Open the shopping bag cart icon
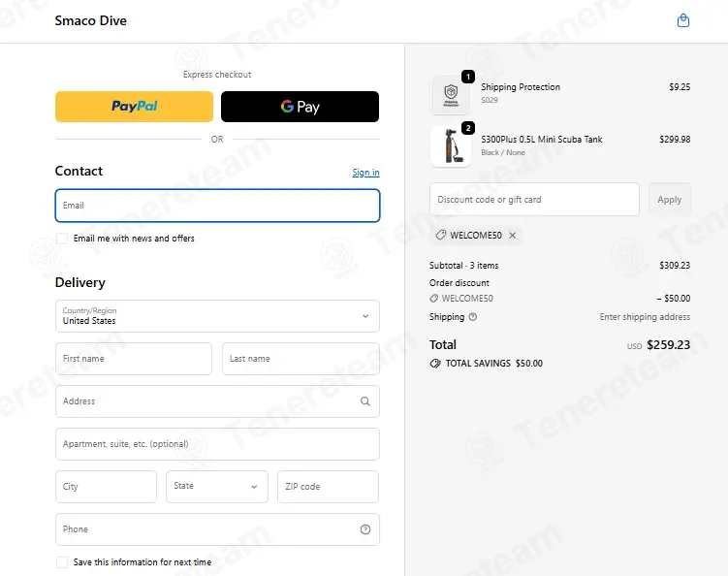728x576 pixels. [683, 20]
